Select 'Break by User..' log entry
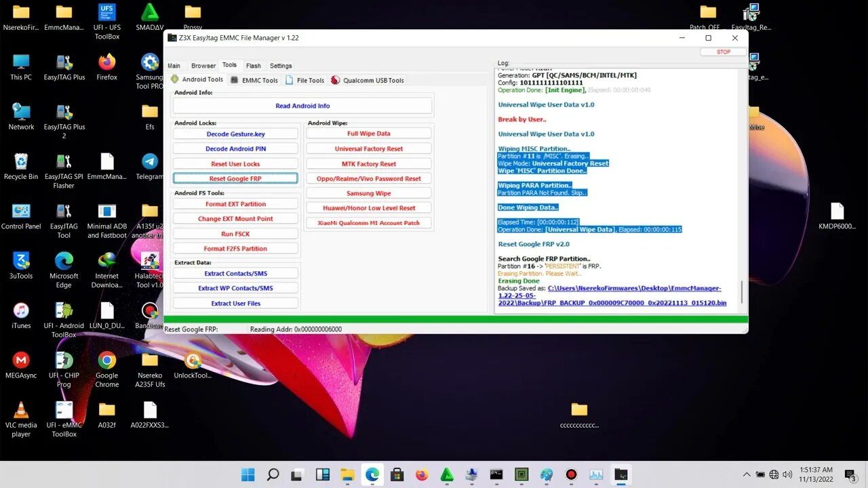 click(x=521, y=119)
